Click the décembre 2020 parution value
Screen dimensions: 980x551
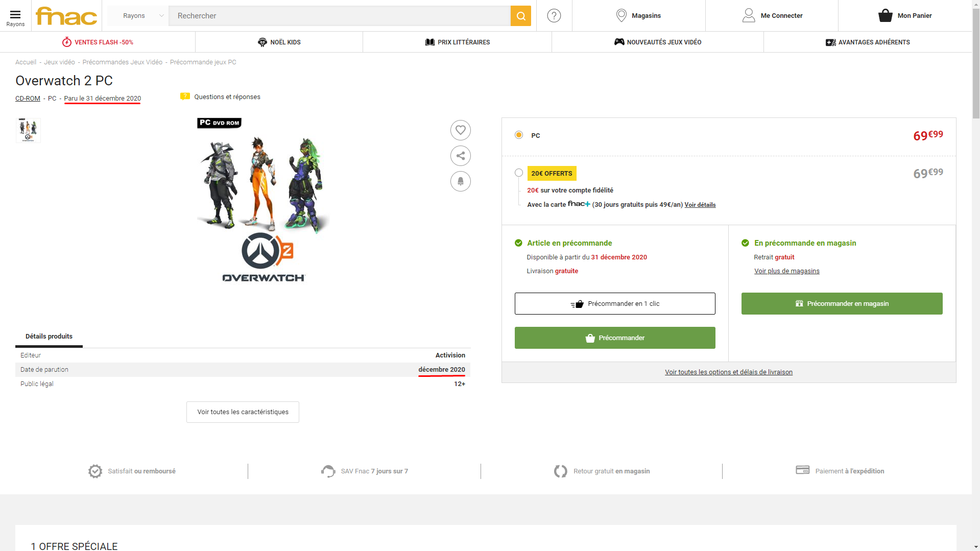[x=441, y=370]
